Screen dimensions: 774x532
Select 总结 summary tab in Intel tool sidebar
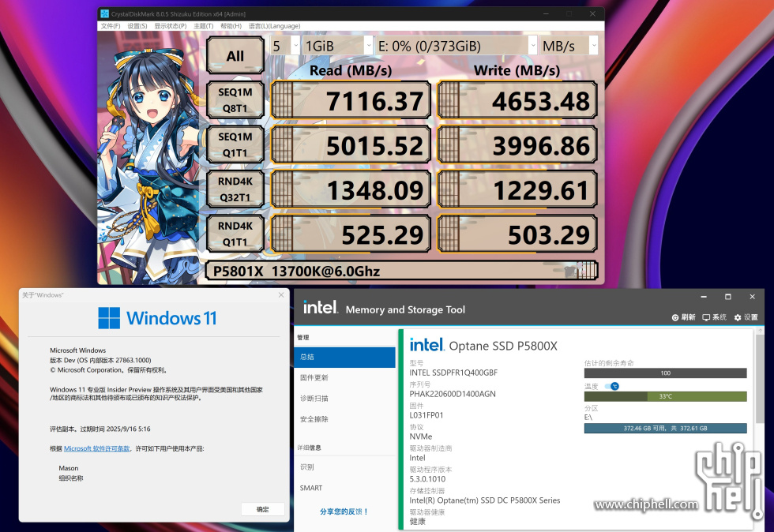tap(344, 357)
